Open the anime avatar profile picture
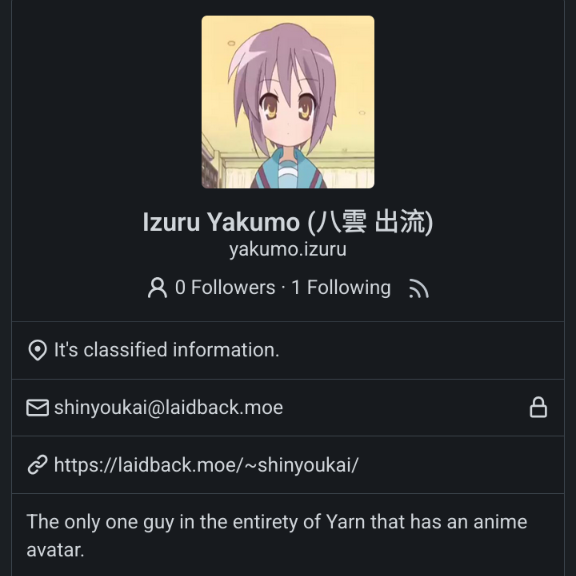576x576 pixels. [288, 102]
